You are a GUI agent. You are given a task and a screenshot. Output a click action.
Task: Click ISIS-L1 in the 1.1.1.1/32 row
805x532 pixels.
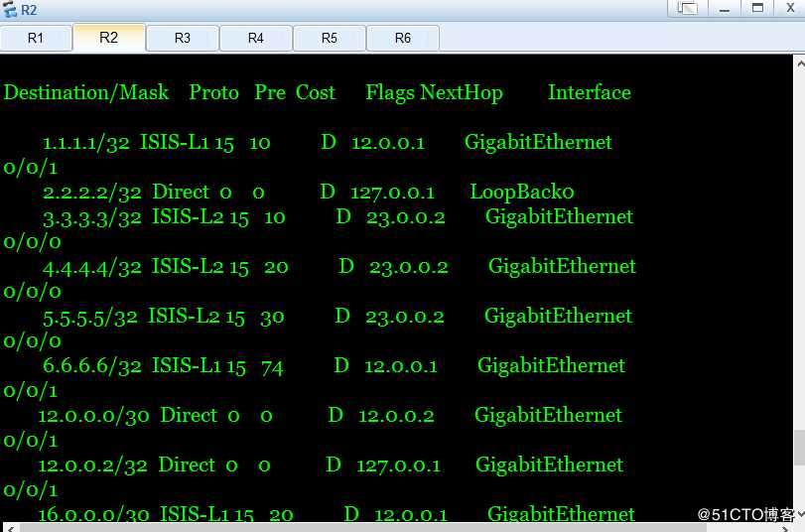(x=175, y=142)
